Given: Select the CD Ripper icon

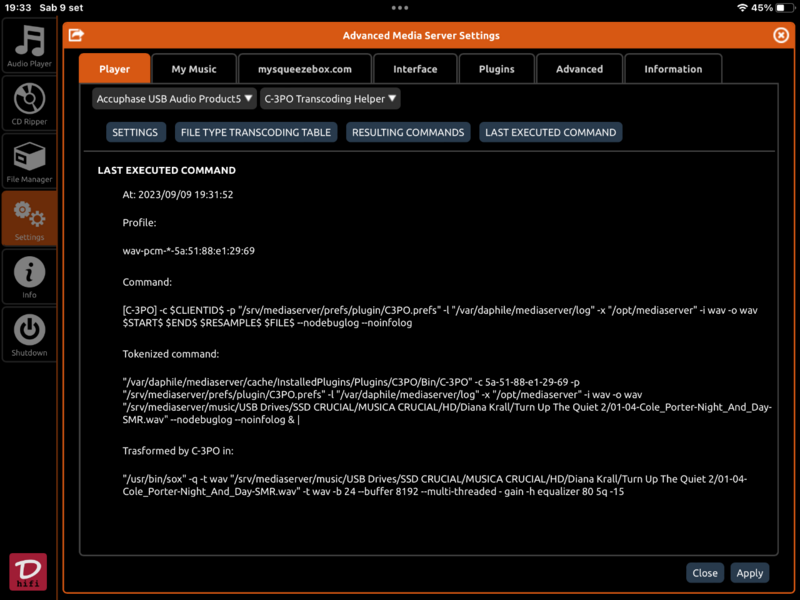Looking at the screenshot, I should pos(29,103).
